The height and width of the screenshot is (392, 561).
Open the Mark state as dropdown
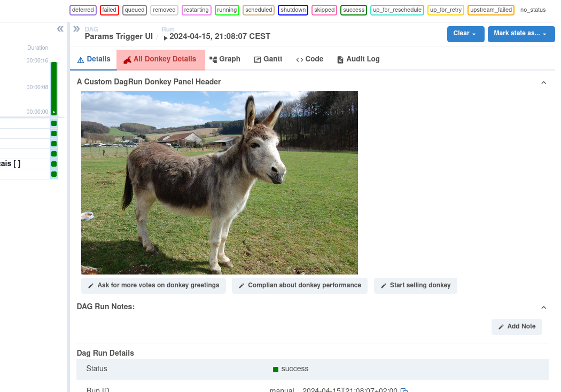[521, 34]
